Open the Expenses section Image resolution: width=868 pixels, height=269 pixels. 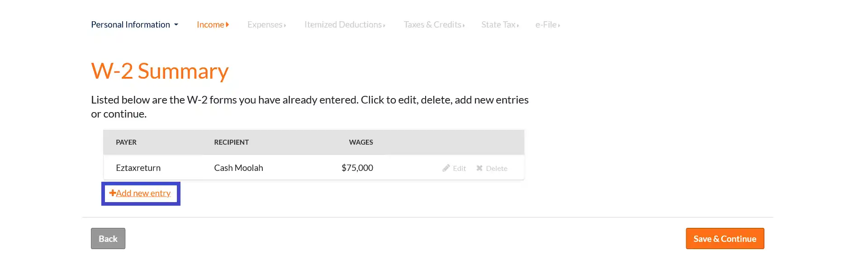(x=266, y=25)
